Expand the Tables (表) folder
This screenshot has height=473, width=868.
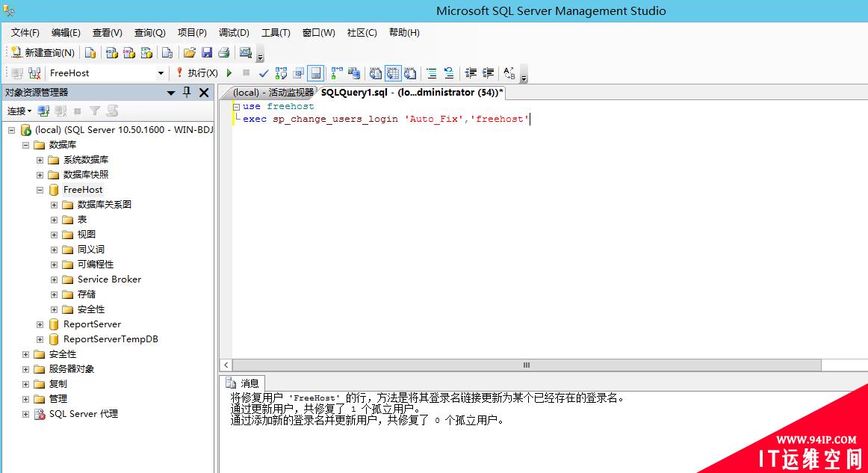[x=55, y=220]
